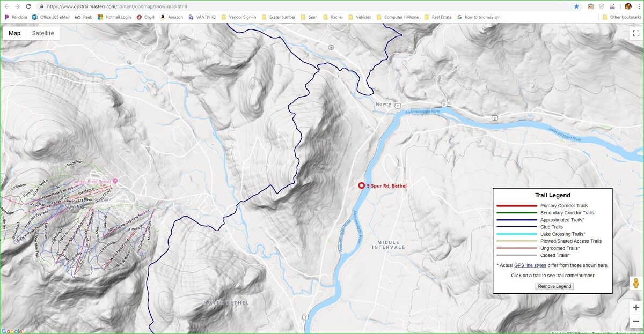Bookmark this page with the star icon
Screen dimensions: 644x334
(576, 6)
